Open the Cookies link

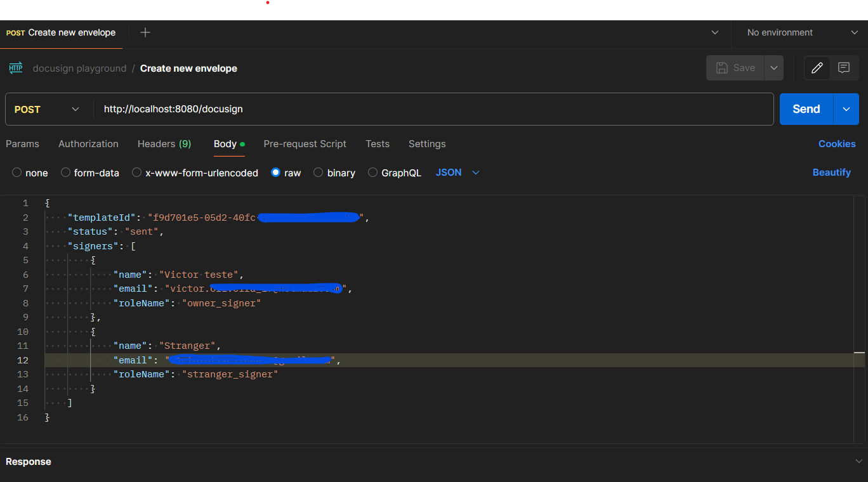(837, 144)
